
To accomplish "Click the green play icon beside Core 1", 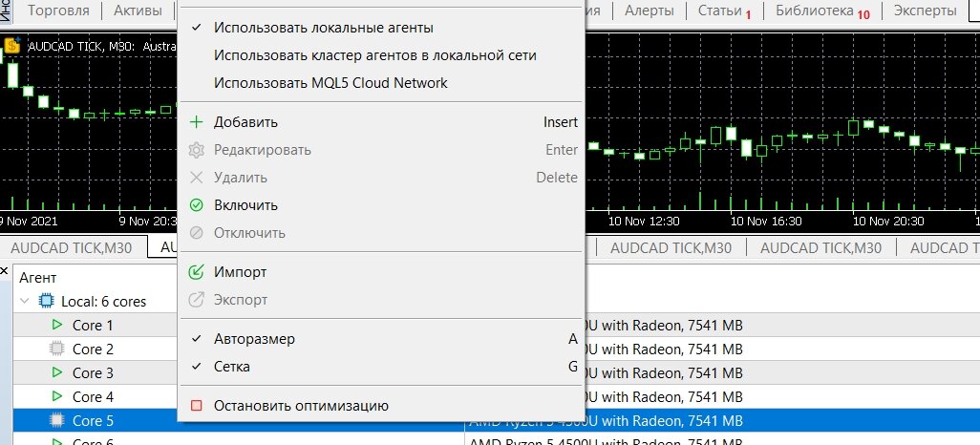I will (x=57, y=325).
